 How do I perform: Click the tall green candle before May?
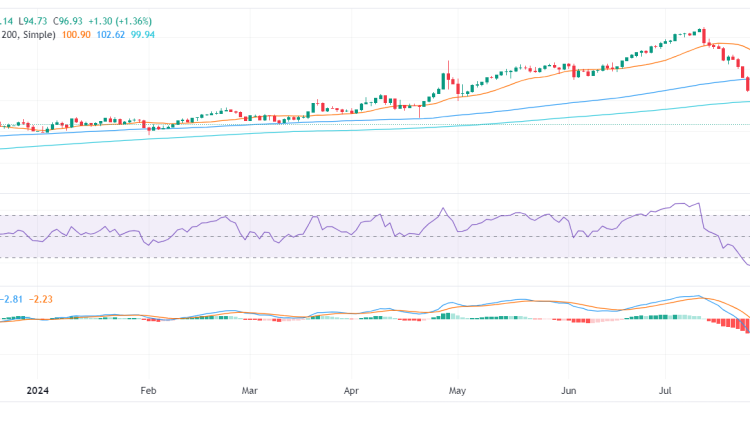coord(446,80)
